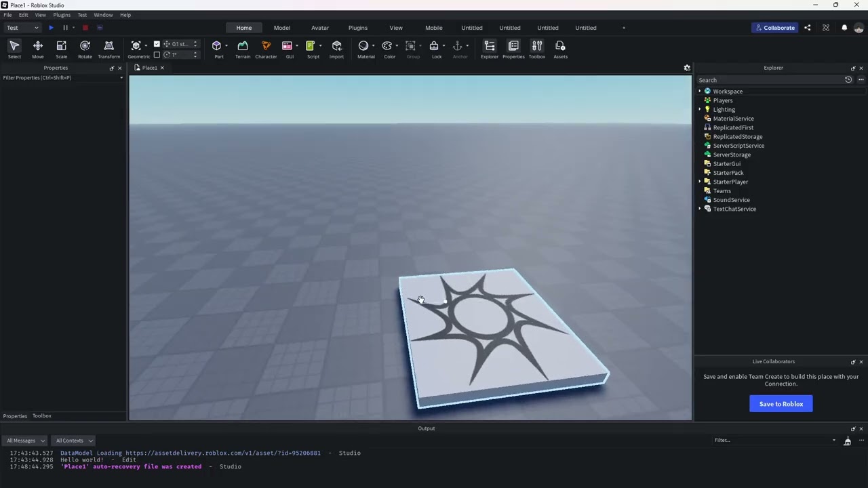Image resolution: width=868 pixels, height=488 pixels.
Task: Toggle the move snapping checkbox
Action: click(x=157, y=44)
